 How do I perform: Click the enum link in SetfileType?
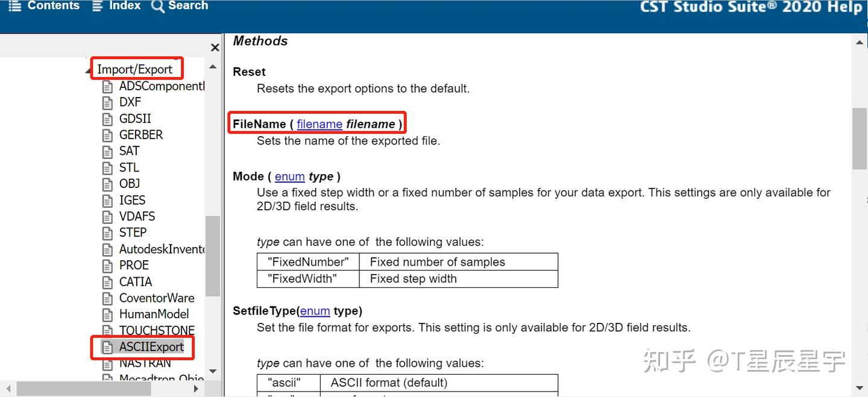[315, 311]
